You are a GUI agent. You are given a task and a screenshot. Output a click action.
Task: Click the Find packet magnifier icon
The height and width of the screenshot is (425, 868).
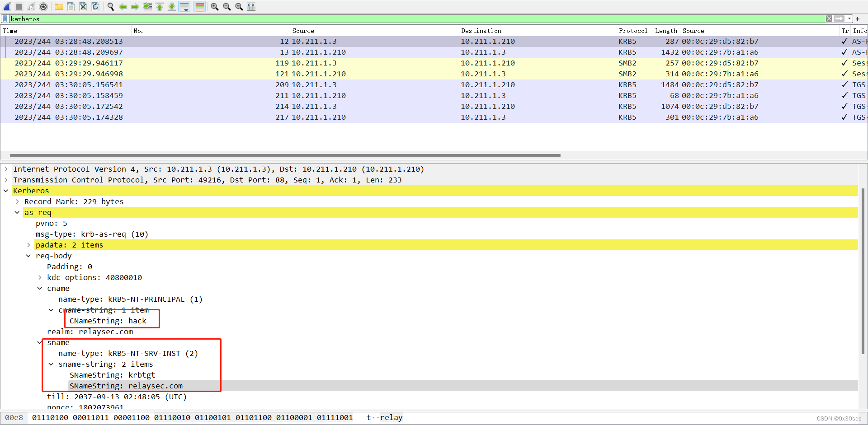click(110, 7)
